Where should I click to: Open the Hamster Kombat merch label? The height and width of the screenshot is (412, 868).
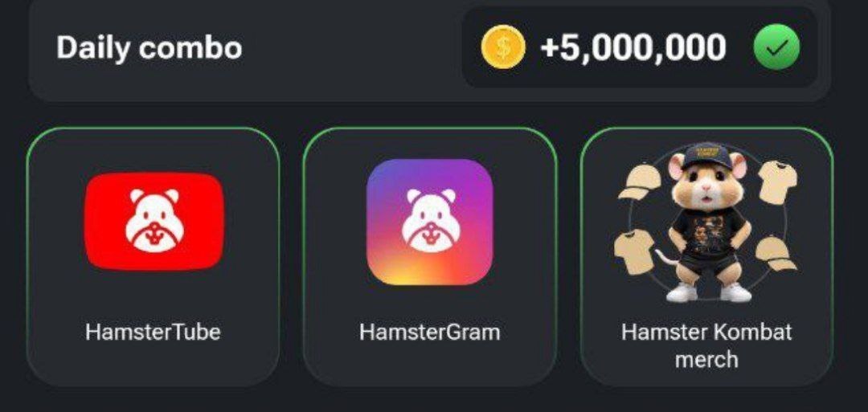pyautogui.click(x=706, y=345)
